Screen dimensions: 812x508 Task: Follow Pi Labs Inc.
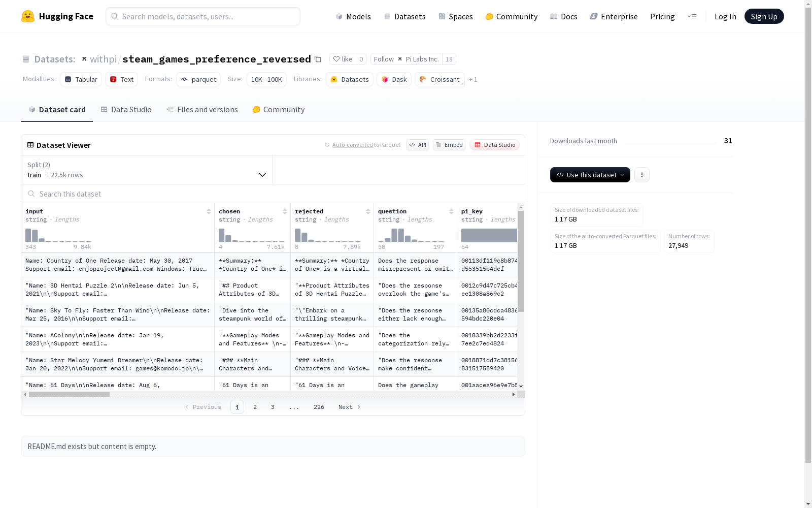coord(406,59)
